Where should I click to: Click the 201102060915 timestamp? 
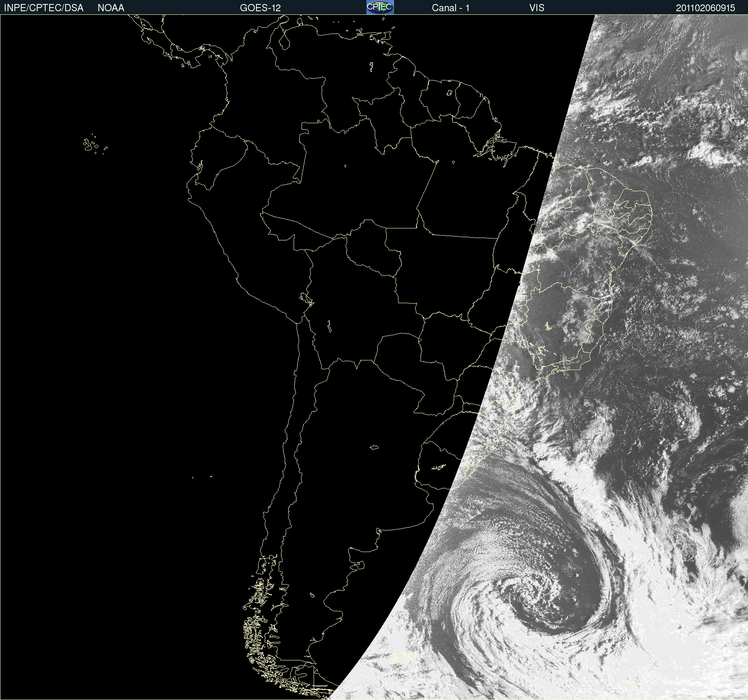706,8
